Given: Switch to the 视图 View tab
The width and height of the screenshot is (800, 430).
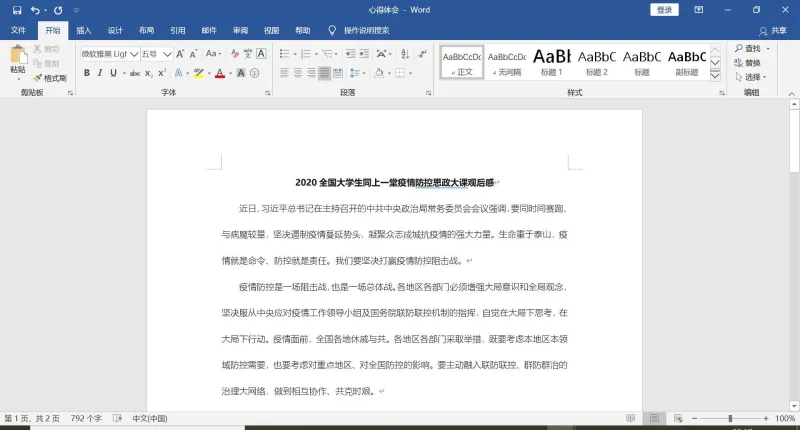Looking at the screenshot, I should pos(271,31).
